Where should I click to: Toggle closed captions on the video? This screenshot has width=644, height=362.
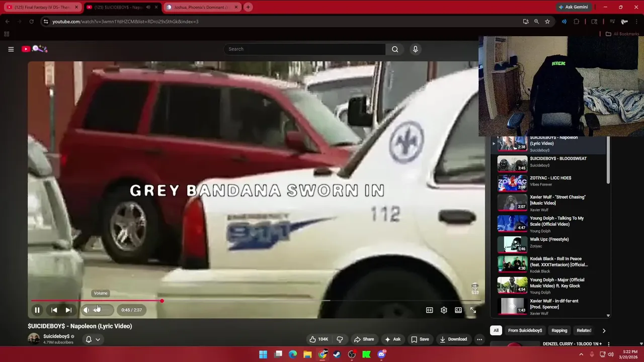coord(429,310)
